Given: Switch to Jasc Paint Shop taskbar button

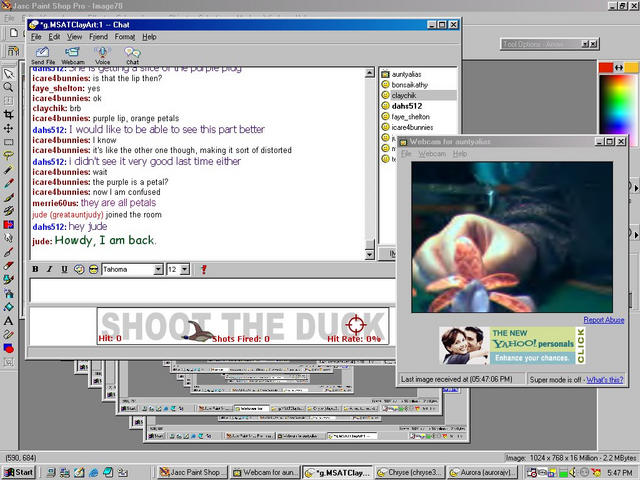Looking at the screenshot, I should point(193,472).
